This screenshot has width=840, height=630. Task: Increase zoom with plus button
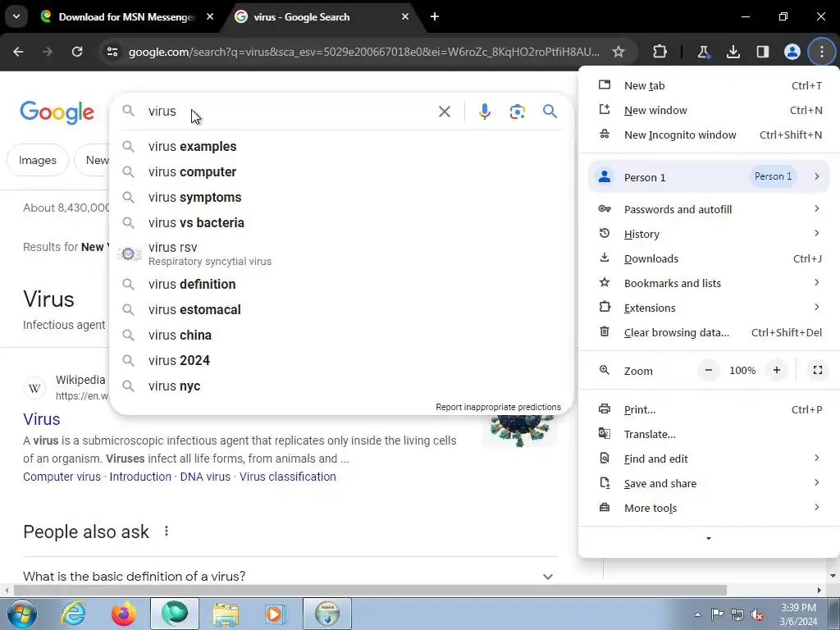[776, 370]
